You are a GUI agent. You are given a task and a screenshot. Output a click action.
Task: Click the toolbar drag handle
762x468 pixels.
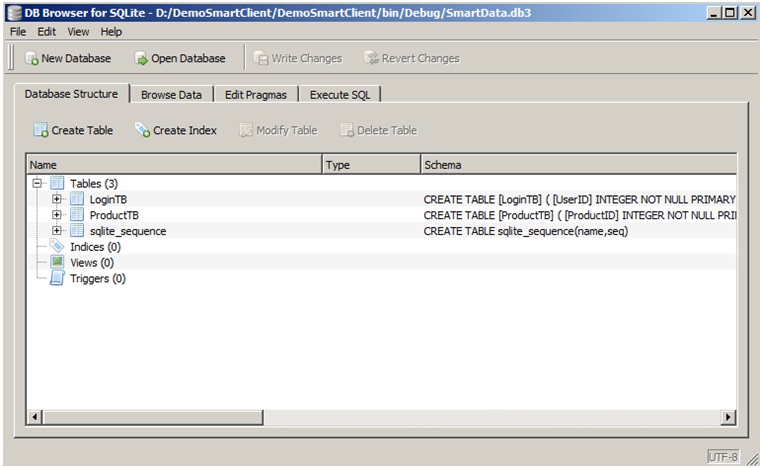tap(12, 57)
